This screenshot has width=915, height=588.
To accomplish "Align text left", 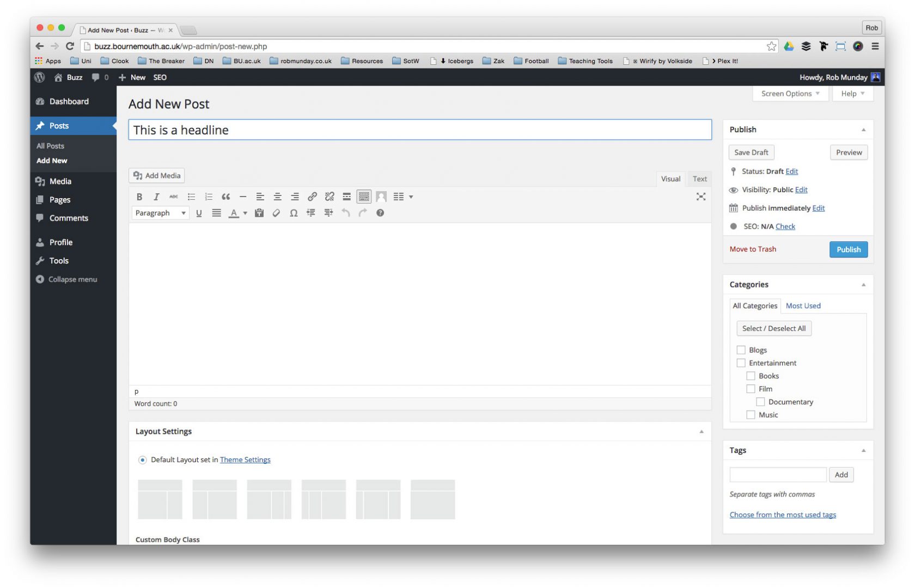I will point(260,197).
